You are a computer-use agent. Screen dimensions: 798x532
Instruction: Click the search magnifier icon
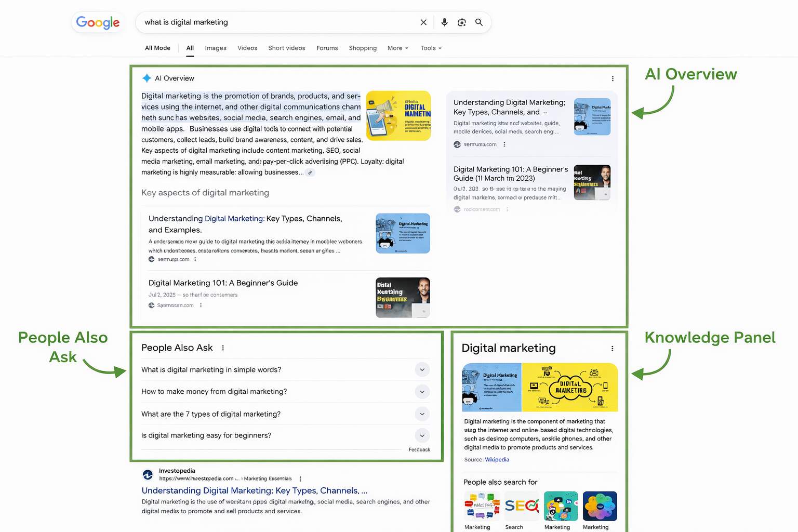(x=479, y=22)
